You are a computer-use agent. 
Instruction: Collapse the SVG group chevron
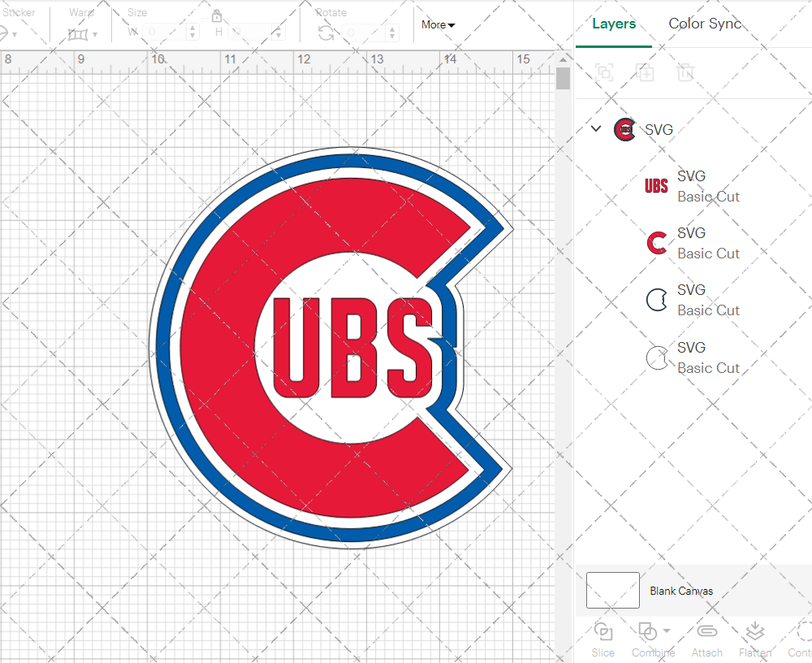pyautogui.click(x=596, y=128)
